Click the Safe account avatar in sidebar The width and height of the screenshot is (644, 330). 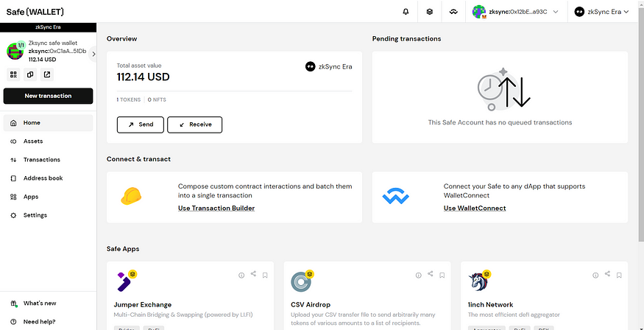[x=15, y=51]
